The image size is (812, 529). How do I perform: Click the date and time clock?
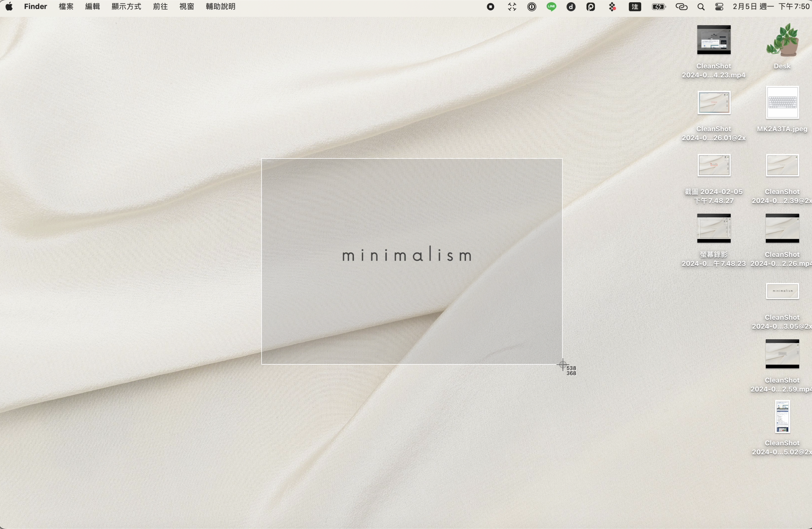771,7
